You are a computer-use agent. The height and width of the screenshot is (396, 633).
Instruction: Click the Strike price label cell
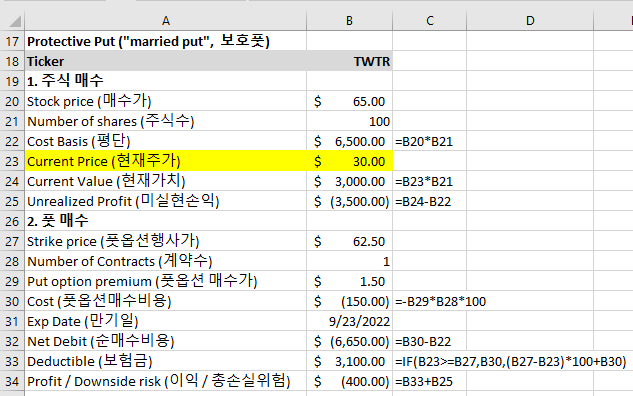[166, 241]
